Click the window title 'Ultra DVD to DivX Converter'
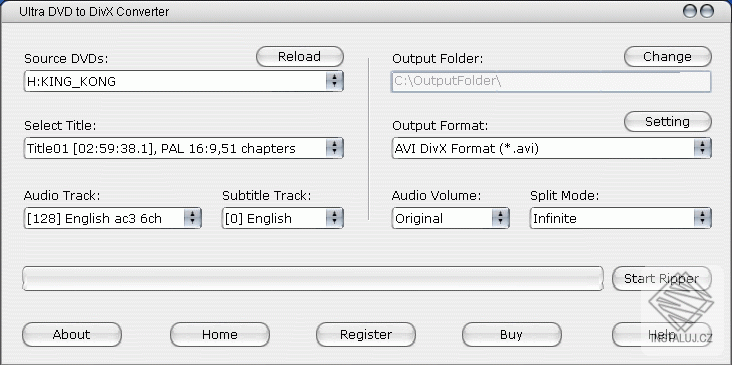This screenshot has width=732, height=365. click(x=94, y=12)
